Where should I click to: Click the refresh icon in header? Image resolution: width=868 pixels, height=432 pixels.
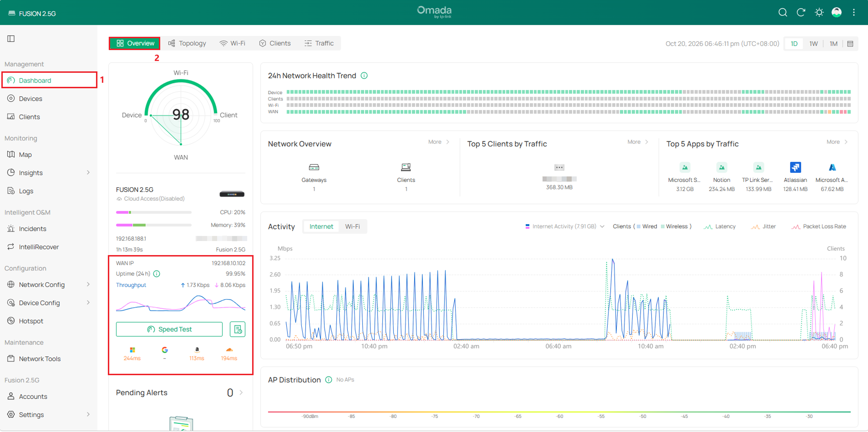801,13
